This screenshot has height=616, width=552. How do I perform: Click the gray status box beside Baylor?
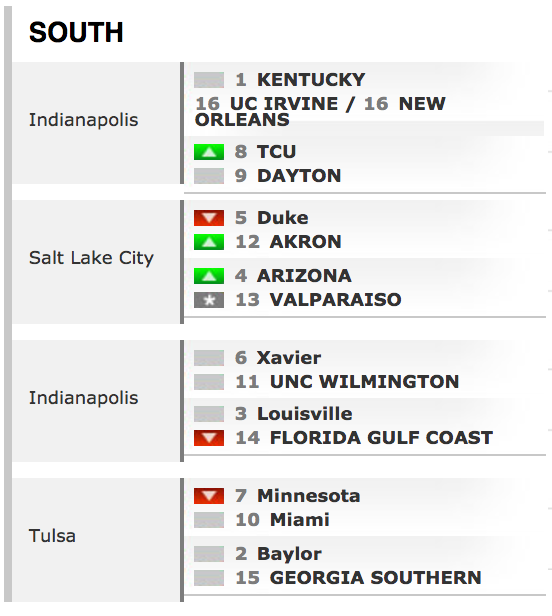coord(209,554)
